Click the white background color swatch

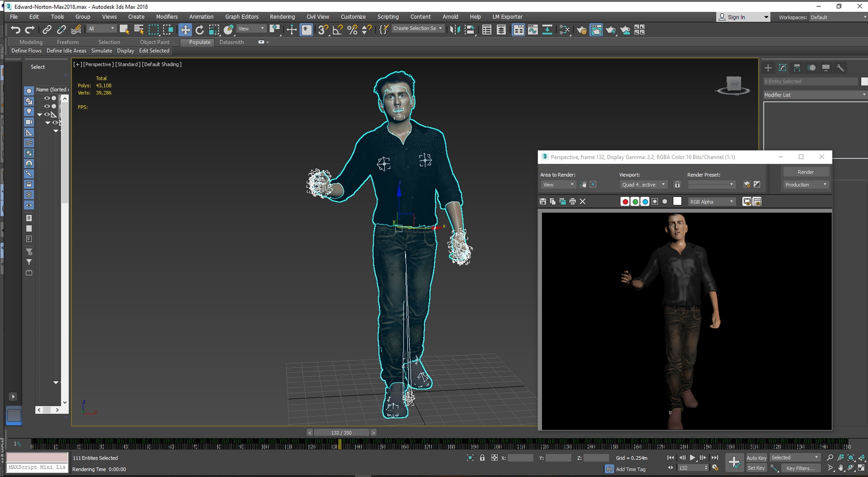pos(677,201)
